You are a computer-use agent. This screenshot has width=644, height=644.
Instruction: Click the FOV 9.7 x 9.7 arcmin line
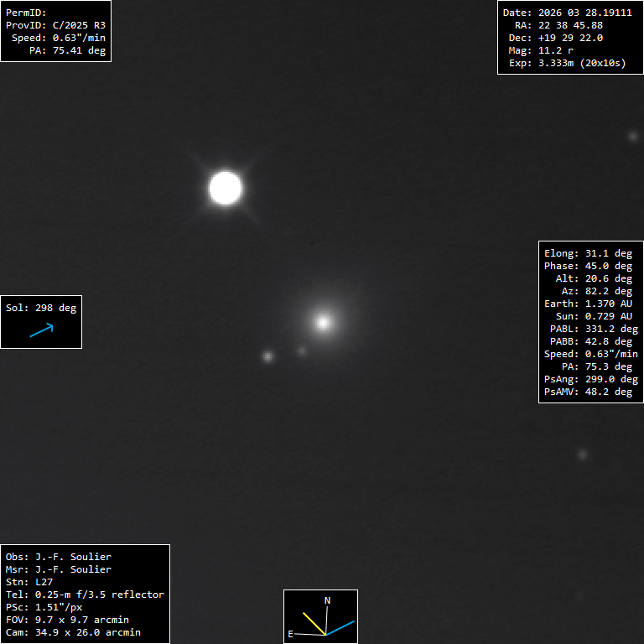(67, 620)
